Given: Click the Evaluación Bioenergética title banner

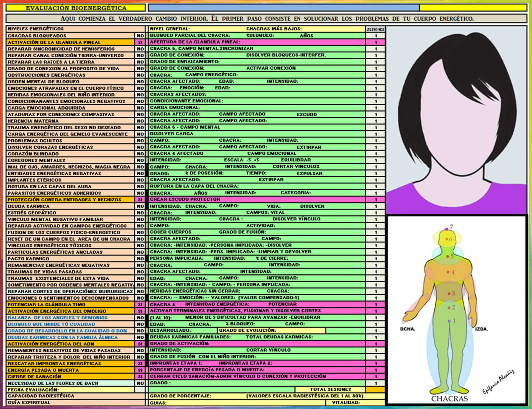Looking at the screenshot, I should click(76, 8).
